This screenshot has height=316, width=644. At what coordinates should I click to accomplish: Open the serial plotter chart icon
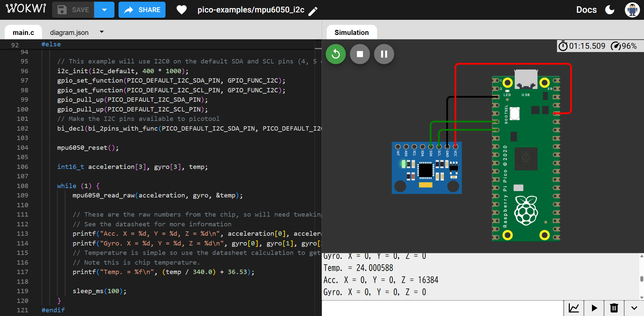[574, 308]
